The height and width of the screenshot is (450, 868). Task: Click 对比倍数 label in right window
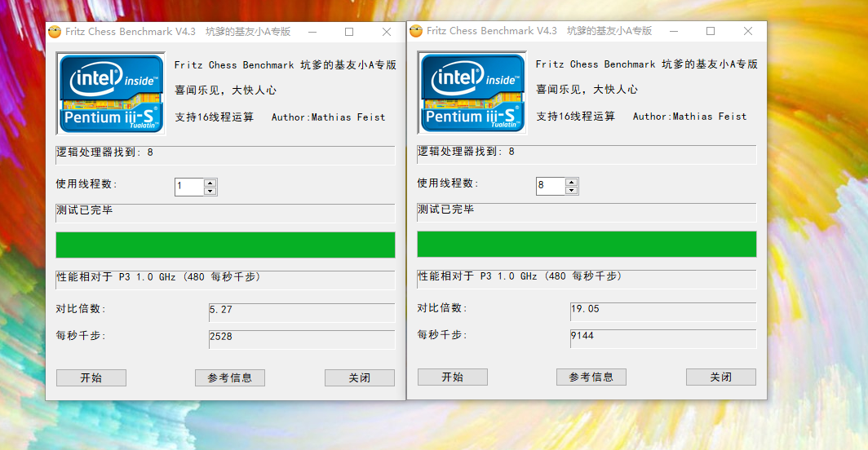[442, 308]
